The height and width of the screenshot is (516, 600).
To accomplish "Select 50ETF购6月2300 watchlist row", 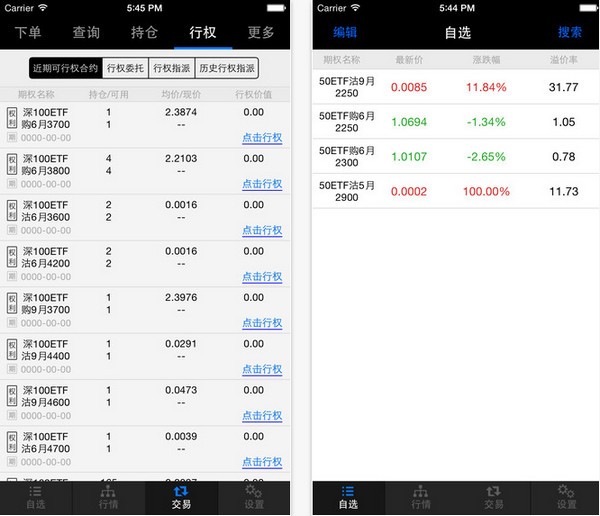I will pyautogui.click(x=456, y=157).
